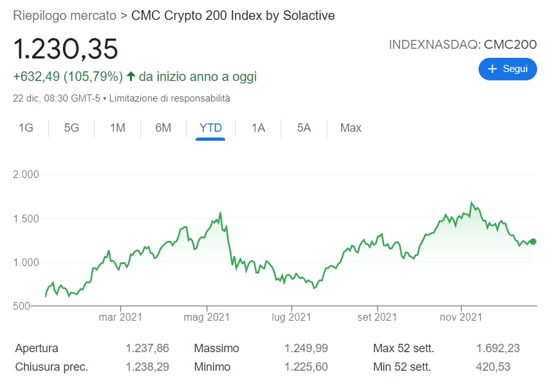The height and width of the screenshot is (392, 550).
Task: Show the 5A five-year chart
Action: [304, 128]
